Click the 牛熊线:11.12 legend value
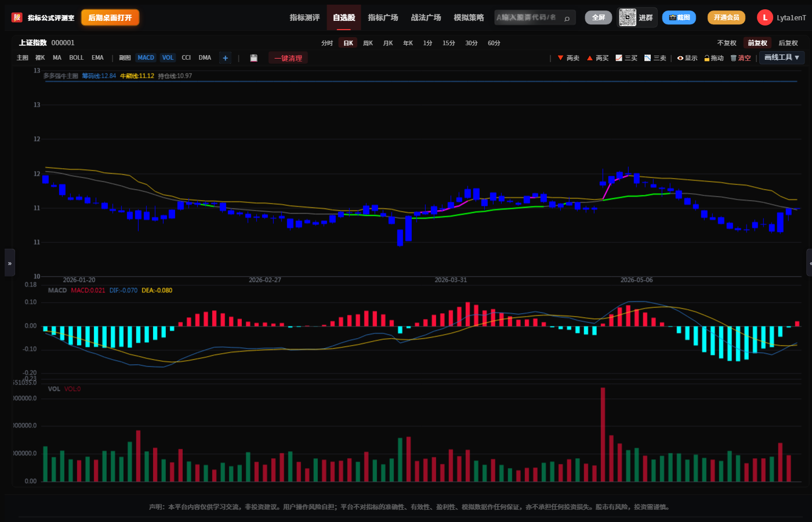 coord(137,76)
